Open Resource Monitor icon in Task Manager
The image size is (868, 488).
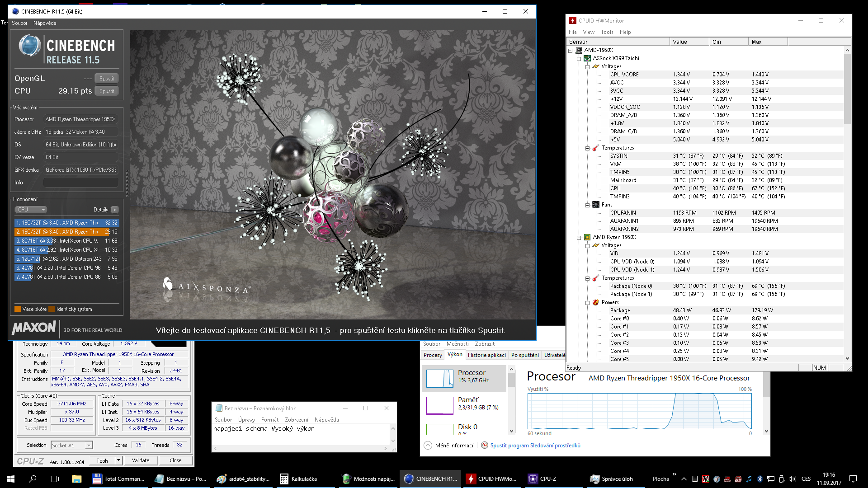pyautogui.click(x=485, y=446)
